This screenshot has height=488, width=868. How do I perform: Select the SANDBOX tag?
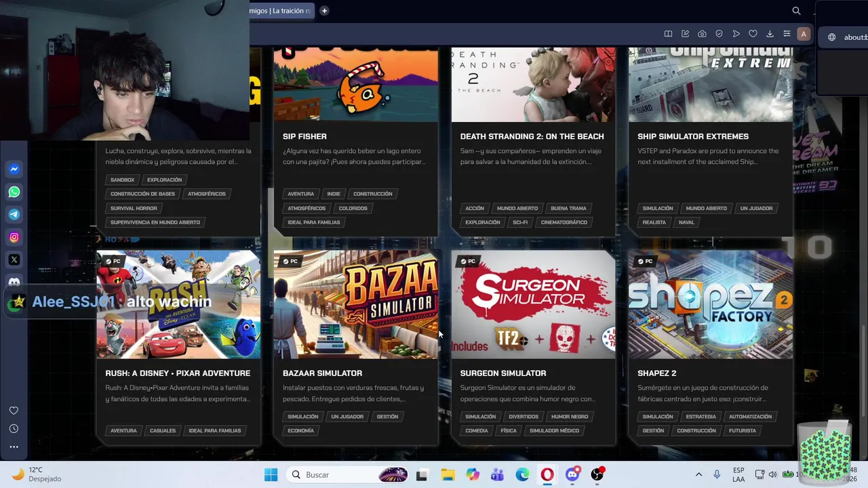123,180
